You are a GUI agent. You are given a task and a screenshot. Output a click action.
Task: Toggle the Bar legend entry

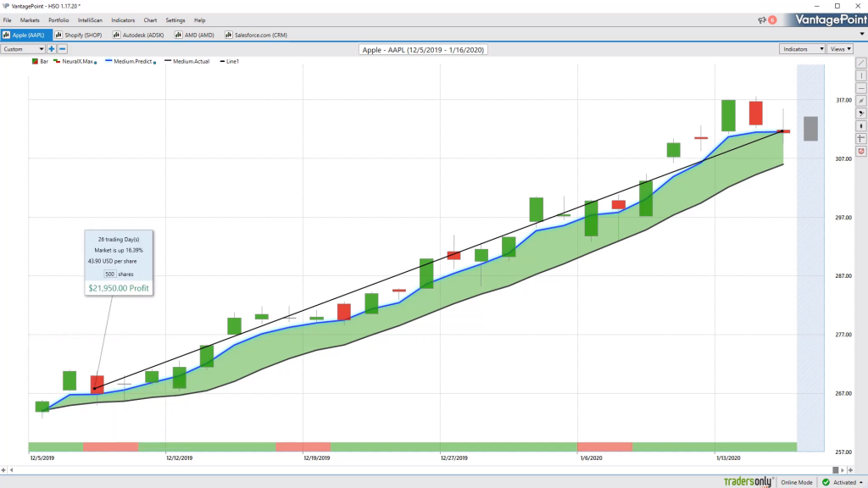coord(40,61)
